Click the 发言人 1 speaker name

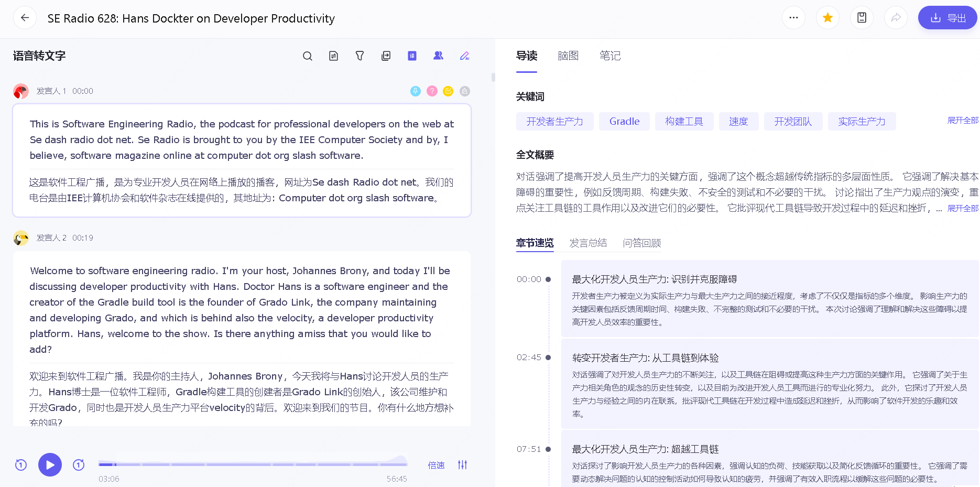pyautogui.click(x=51, y=91)
